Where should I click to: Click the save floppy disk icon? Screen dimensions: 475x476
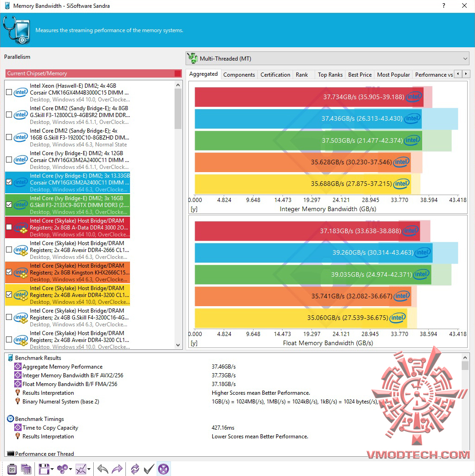(x=44, y=469)
